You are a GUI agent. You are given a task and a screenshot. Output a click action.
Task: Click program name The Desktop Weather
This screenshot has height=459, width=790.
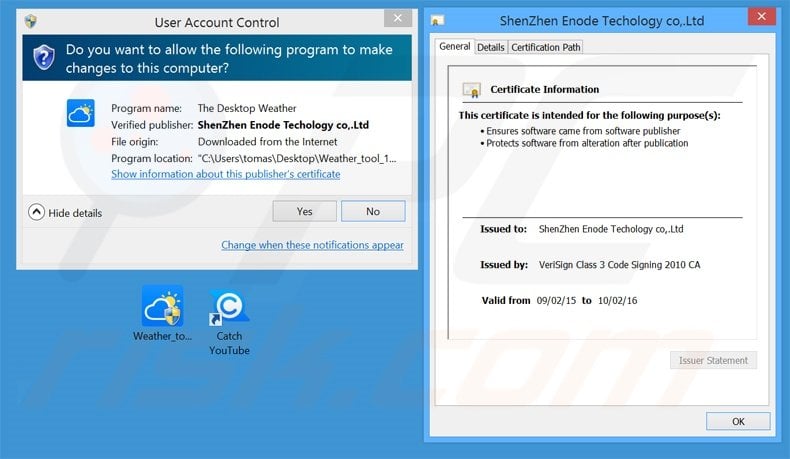click(247, 108)
